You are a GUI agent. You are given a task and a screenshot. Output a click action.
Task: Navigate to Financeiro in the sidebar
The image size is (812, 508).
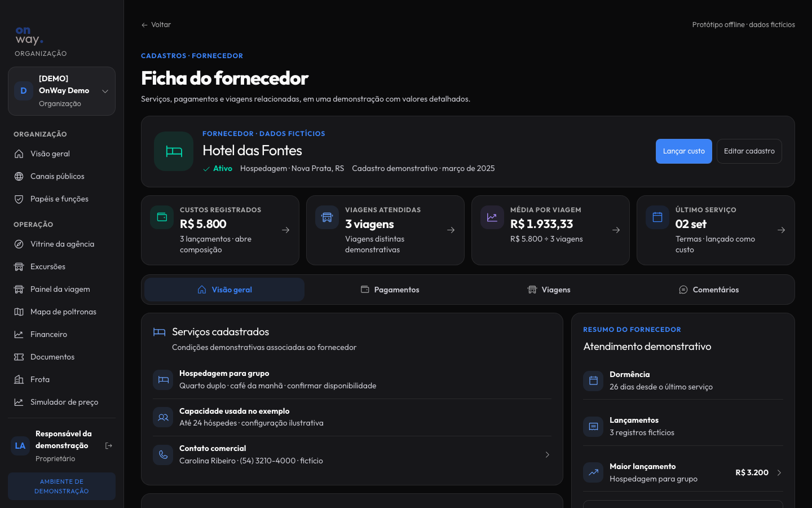point(61,335)
